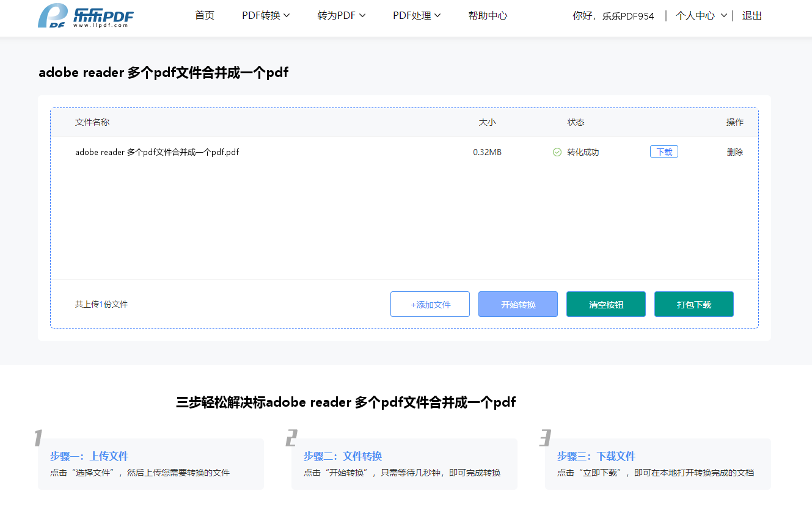812x516 pixels.
Task: Expand the PDF转换 dropdown menu
Action: pos(266,16)
